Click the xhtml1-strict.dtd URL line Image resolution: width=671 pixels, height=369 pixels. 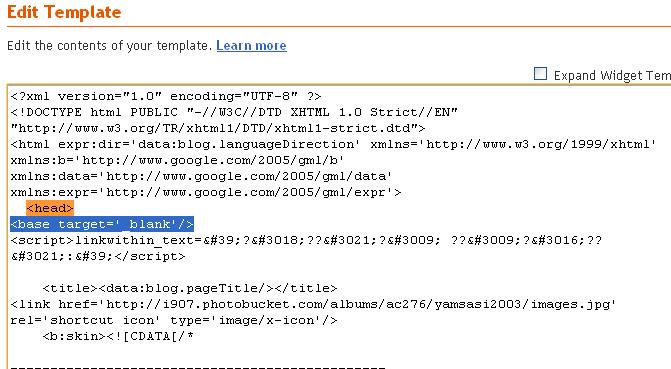point(218,128)
